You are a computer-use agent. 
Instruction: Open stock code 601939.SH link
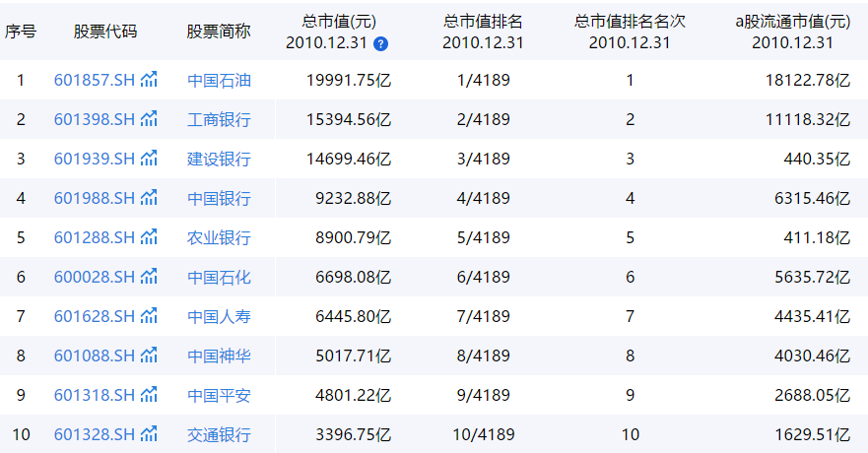click(x=95, y=159)
